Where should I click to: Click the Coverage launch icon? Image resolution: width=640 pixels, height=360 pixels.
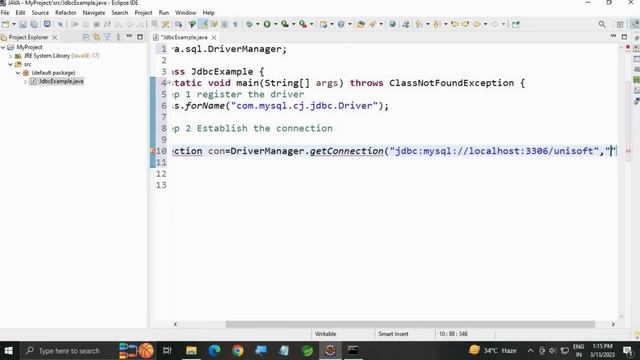pos(285,24)
